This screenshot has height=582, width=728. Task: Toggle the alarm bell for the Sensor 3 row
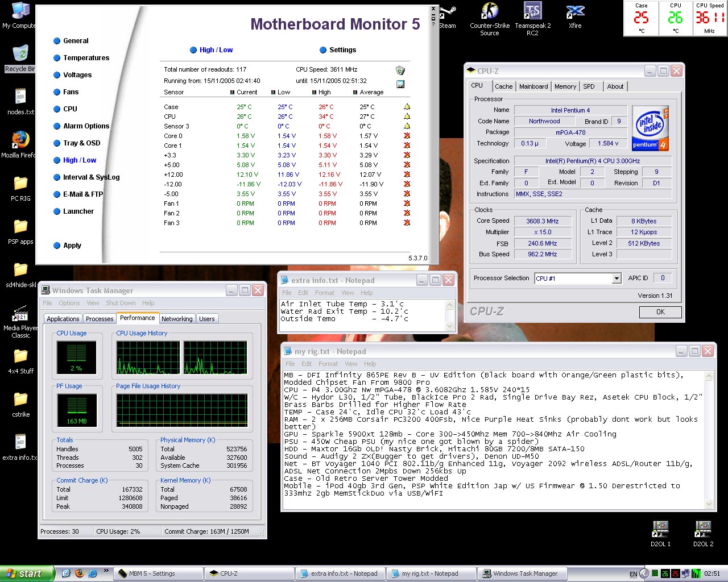point(407,126)
